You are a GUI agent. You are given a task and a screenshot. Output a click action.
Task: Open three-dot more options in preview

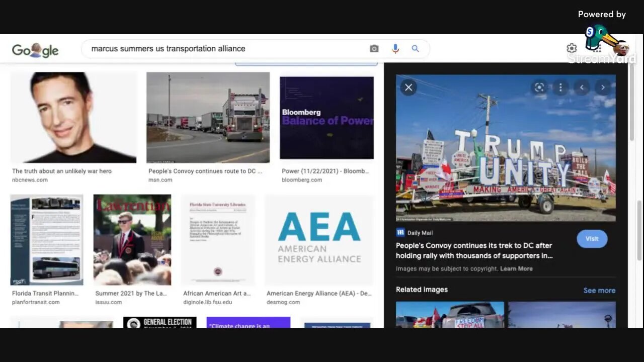(560, 87)
